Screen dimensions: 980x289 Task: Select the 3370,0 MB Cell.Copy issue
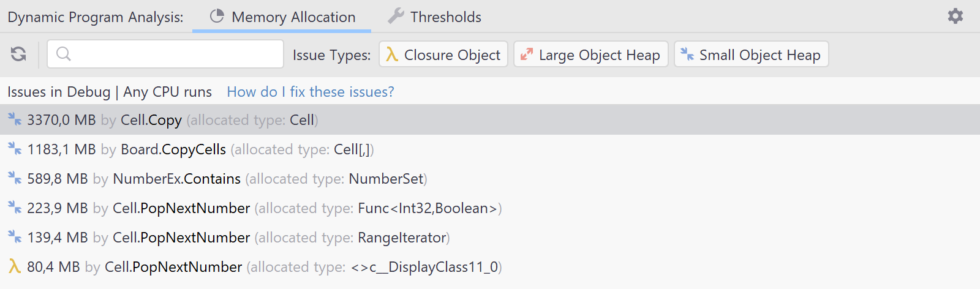click(490, 119)
